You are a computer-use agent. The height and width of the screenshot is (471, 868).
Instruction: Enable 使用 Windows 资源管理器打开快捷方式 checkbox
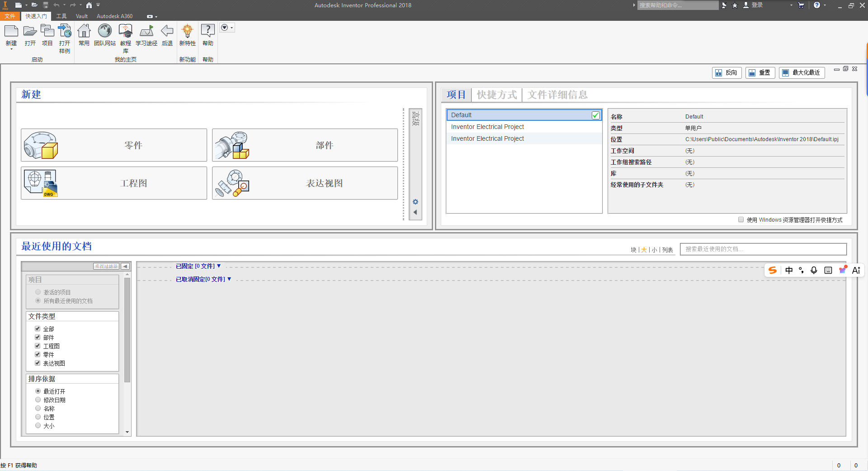[741, 219]
